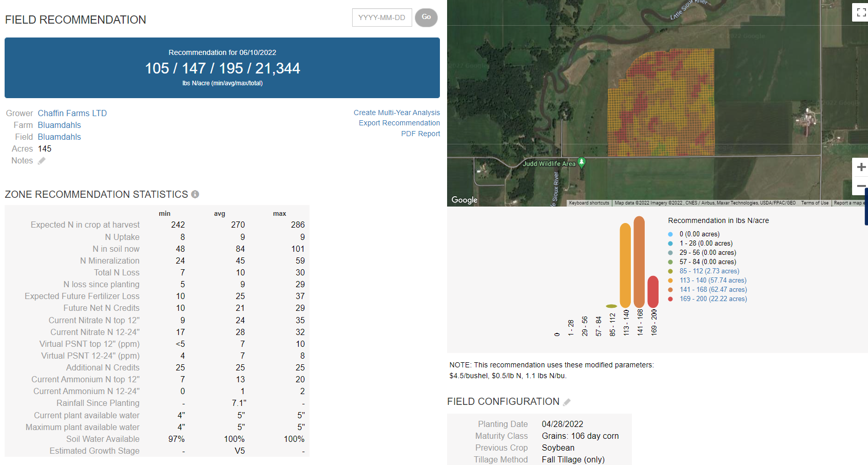Click the Google logo on the map
This screenshot has height=465, width=868.
(464, 200)
